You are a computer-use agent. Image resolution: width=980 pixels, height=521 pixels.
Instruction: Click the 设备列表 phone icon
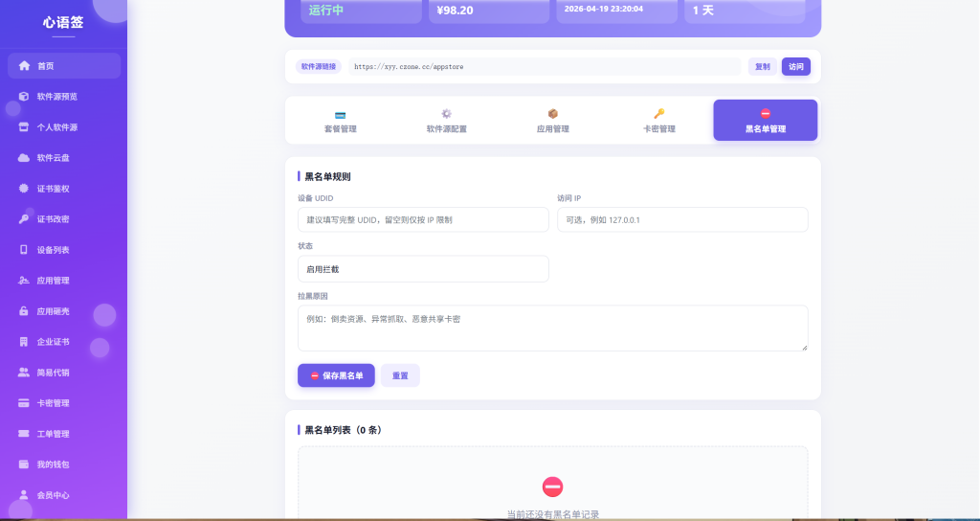[x=24, y=250]
